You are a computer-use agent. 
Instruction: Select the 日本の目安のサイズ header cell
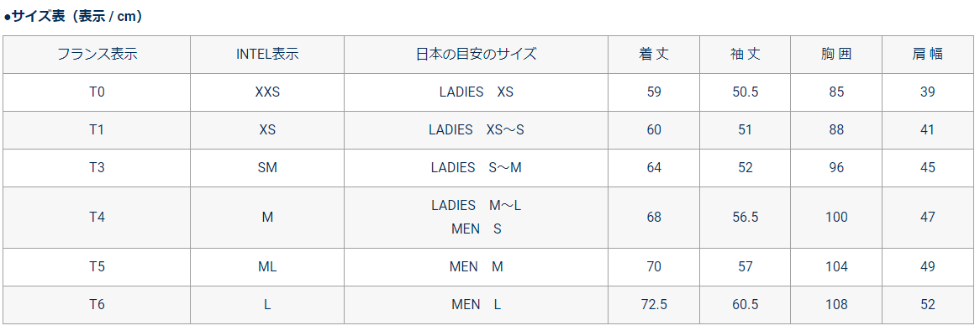(477, 55)
